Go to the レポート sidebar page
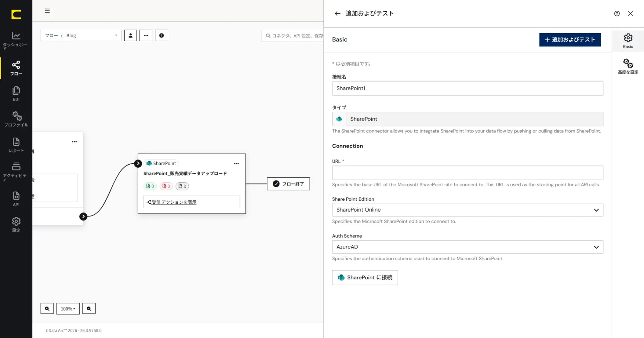The height and width of the screenshot is (338, 644). pos(16,145)
